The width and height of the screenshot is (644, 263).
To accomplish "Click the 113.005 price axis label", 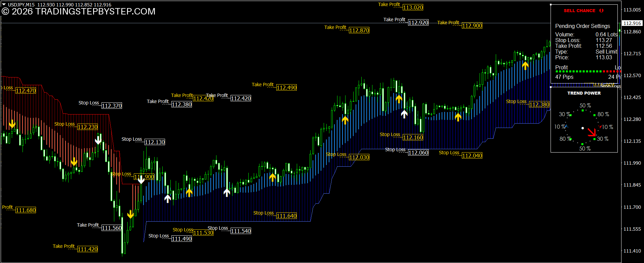I will 632,10.
